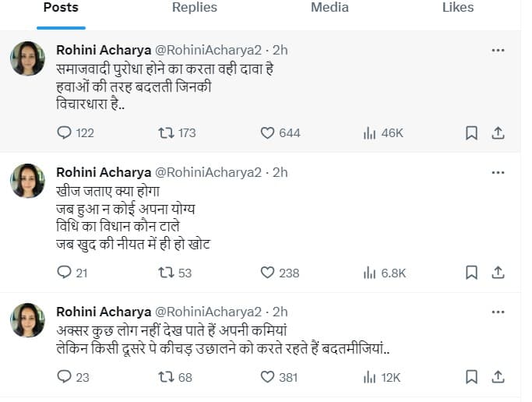Reply to the post with 122 replies
The height and width of the screenshot is (402, 532).
(x=65, y=133)
